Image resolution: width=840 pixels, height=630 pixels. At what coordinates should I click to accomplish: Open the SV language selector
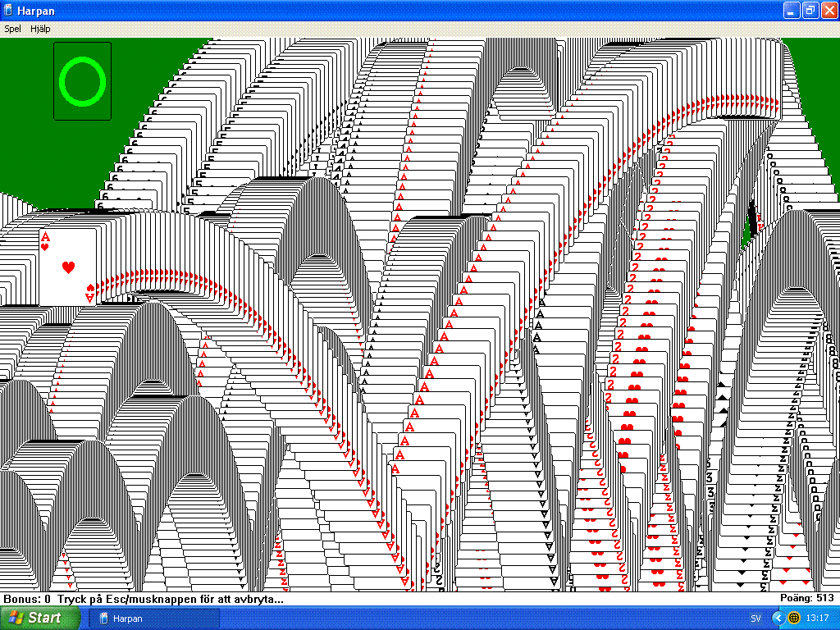point(755,618)
